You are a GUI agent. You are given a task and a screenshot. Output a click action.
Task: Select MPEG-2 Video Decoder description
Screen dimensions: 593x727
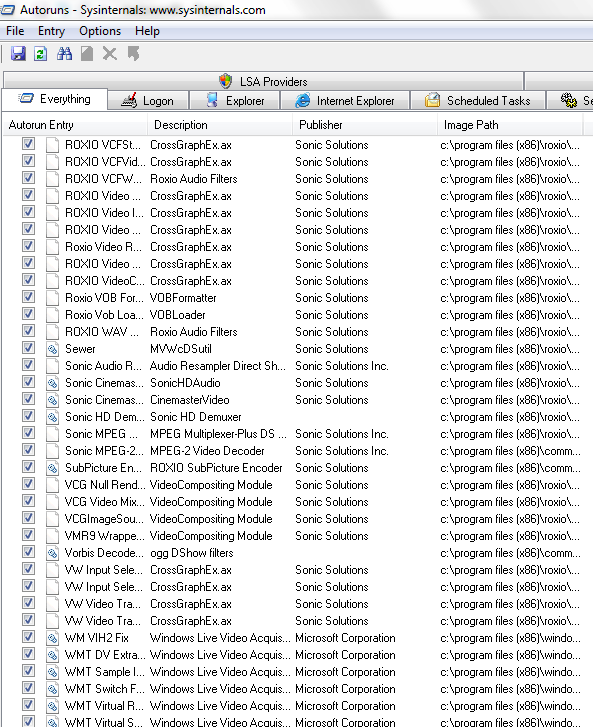207,451
